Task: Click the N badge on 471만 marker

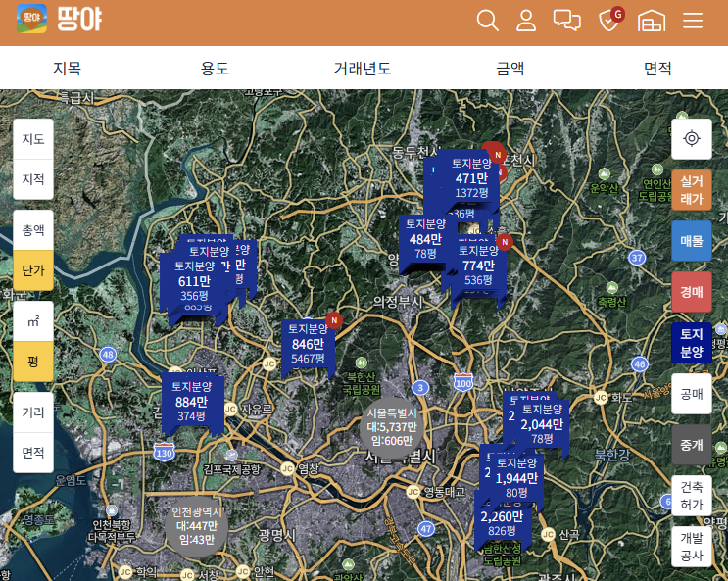Action: point(497,155)
